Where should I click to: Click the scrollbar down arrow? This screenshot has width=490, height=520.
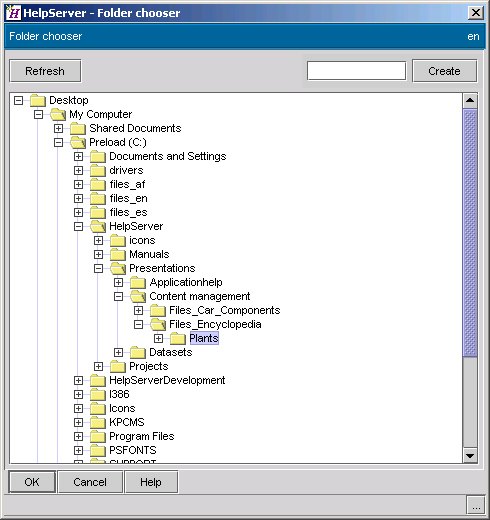pos(470,456)
